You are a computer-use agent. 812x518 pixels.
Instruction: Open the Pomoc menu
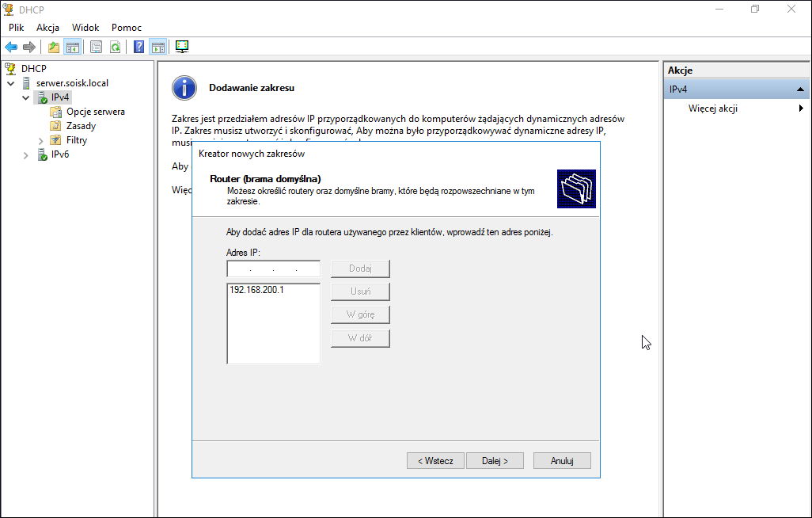(127, 28)
